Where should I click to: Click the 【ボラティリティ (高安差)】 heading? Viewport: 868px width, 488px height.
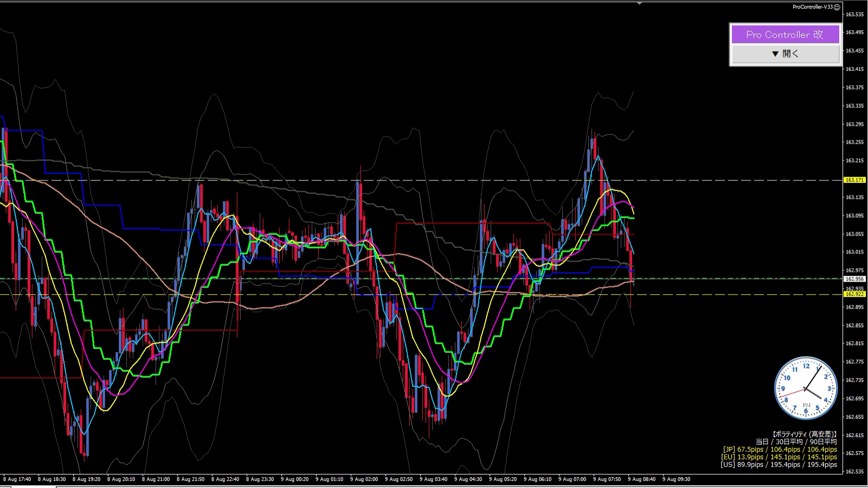click(803, 434)
